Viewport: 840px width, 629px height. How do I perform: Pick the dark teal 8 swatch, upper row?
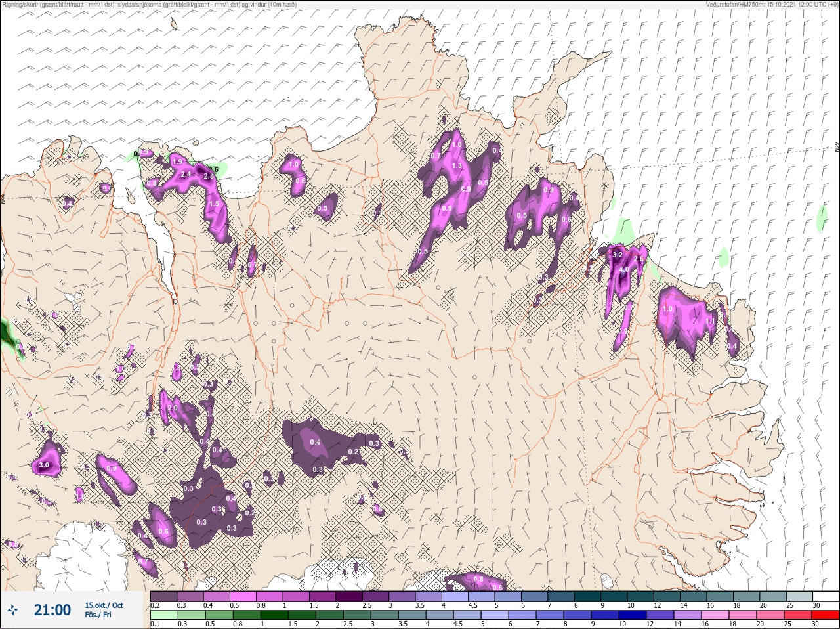pyautogui.click(x=587, y=597)
